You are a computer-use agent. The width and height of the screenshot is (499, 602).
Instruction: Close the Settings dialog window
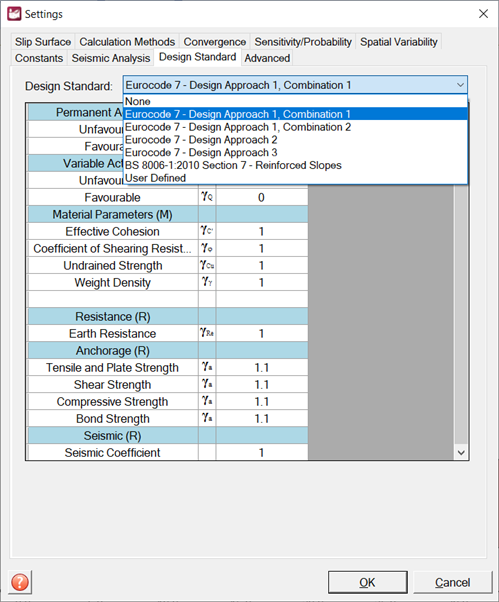483,14
